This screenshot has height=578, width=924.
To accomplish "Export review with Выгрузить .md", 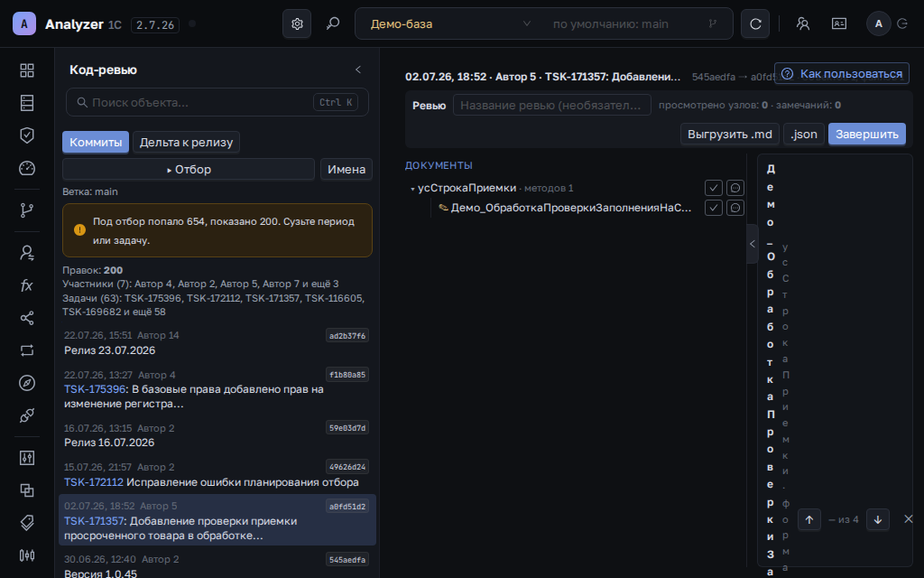I will (x=729, y=134).
